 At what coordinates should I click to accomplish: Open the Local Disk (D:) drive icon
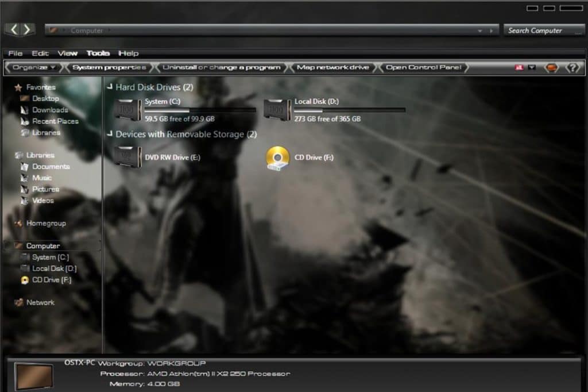point(276,108)
